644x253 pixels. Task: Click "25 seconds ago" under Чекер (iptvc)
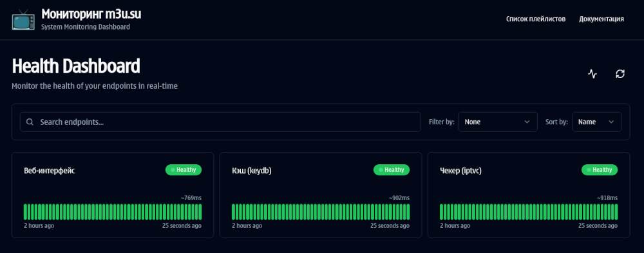point(598,226)
